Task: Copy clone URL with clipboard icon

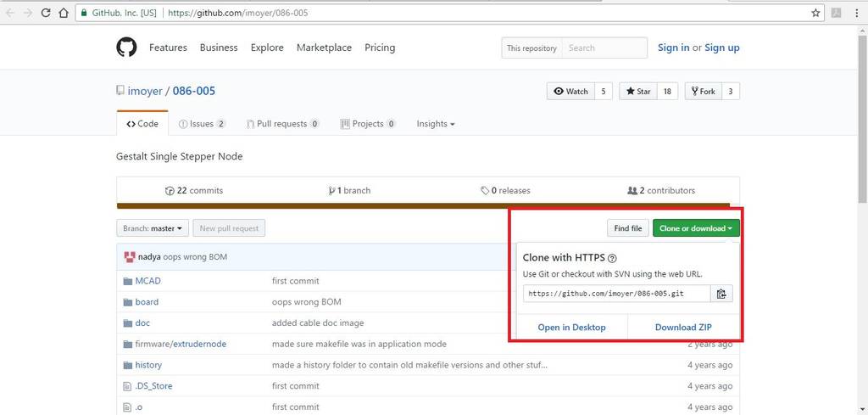Action: point(721,294)
